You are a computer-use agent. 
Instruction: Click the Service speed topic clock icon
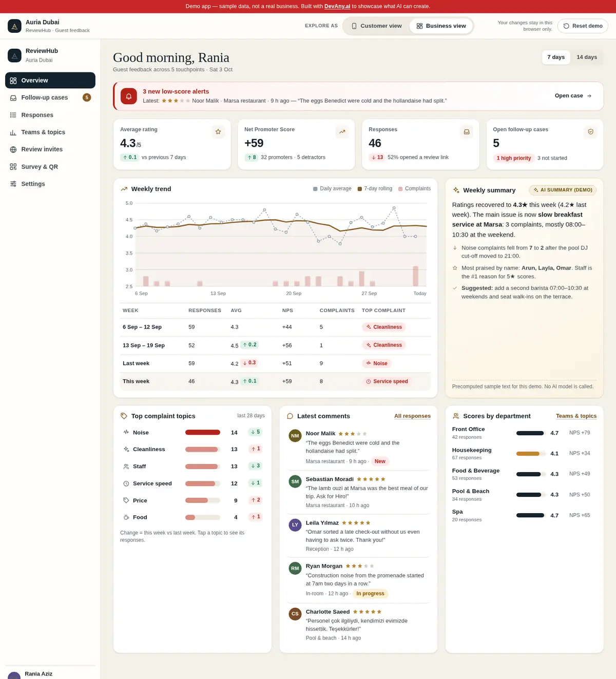126,483
